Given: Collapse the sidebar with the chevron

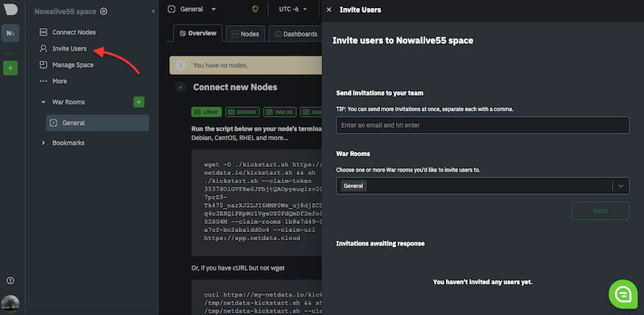Looking at the screenshot, I should (153, 11).
